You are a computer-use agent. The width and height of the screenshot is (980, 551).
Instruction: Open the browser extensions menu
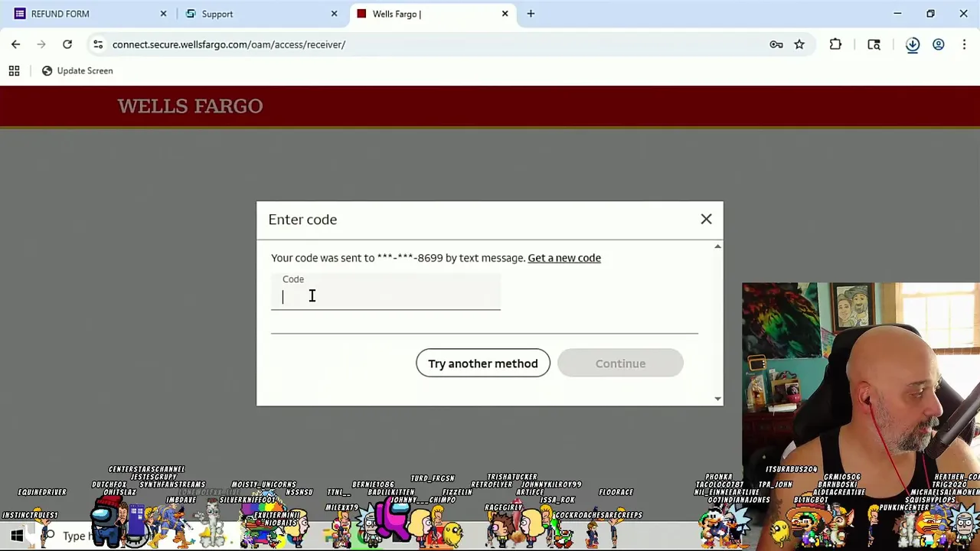tap(835, 44)
